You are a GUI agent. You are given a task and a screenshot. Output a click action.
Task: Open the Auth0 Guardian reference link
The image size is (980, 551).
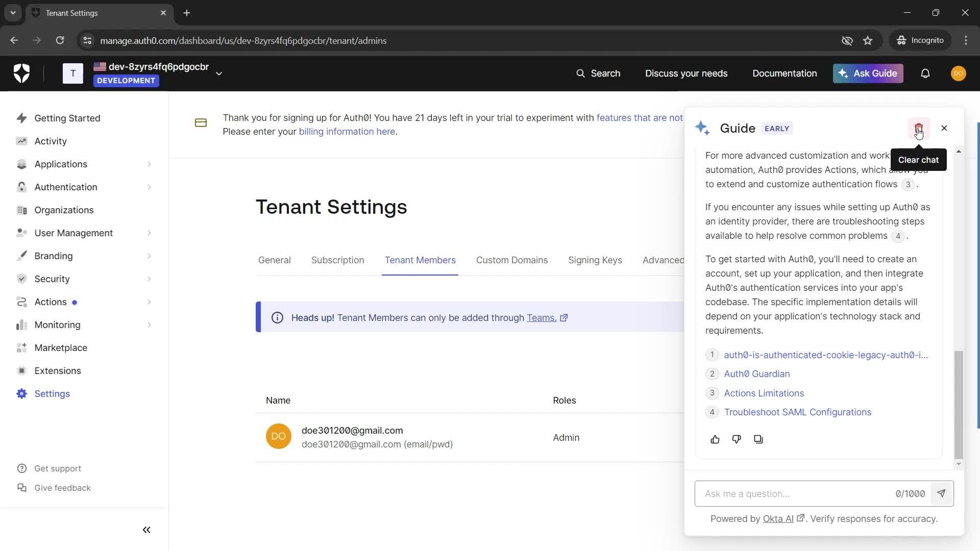[756, 374]
